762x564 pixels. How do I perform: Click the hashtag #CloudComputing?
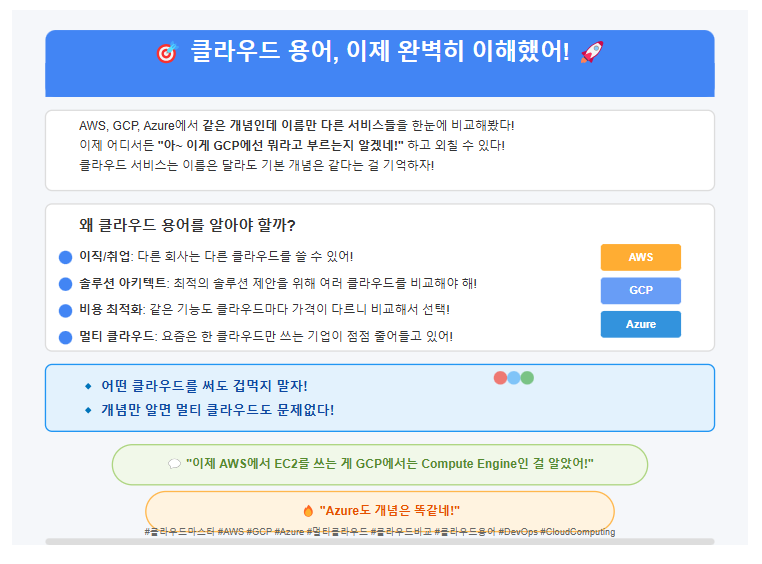coord(578,532)
